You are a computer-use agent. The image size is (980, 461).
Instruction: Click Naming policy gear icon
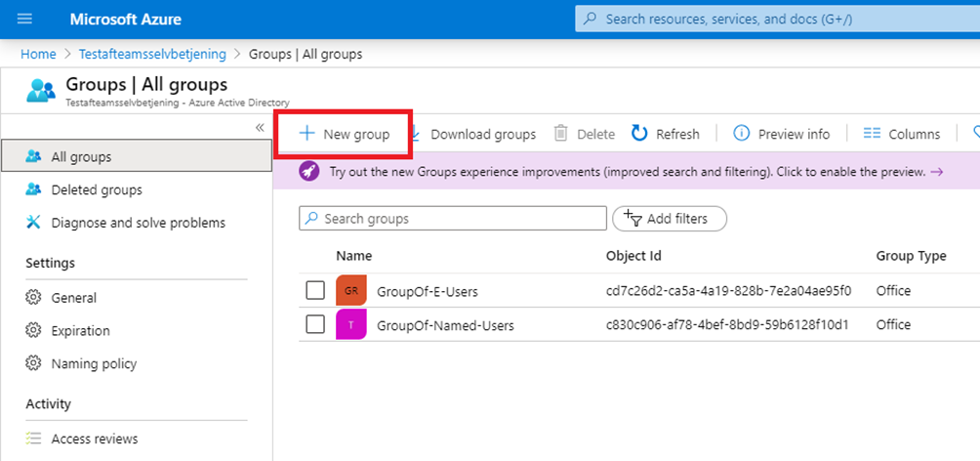33,363
